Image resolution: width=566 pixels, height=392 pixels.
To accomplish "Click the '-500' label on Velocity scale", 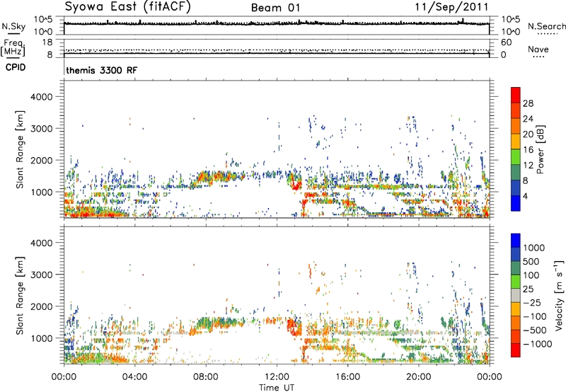I will pos(534,330).
